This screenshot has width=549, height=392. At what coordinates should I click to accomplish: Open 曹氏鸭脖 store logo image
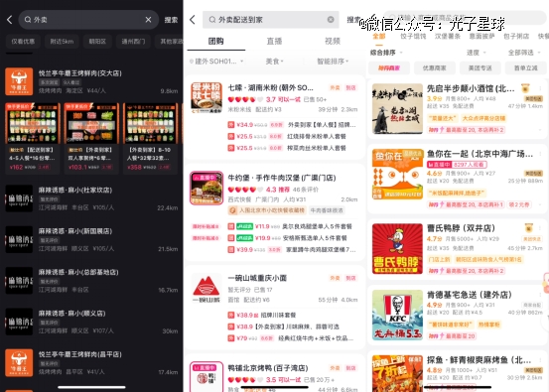pos(397,248)
